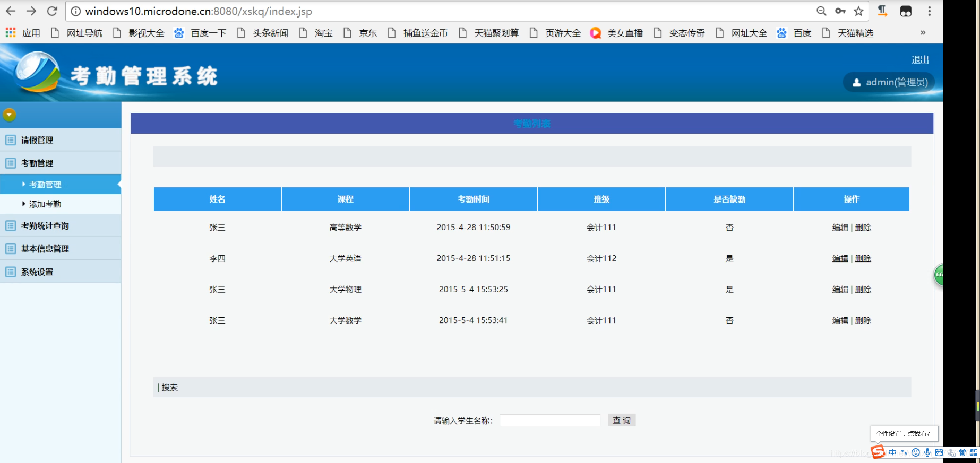Screen dimensions: 980x463
Task: Open 网址导航 bookmark
Action: [x=76, y=33]
